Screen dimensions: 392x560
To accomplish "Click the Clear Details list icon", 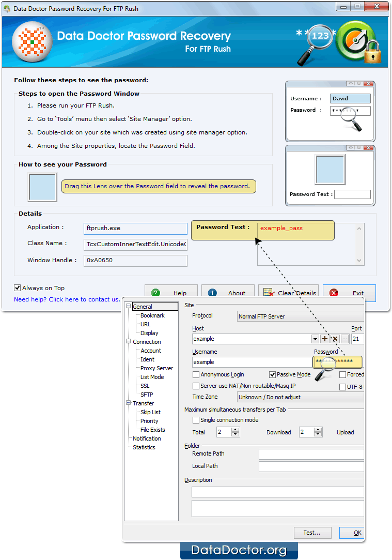I will tap(269, 293).
